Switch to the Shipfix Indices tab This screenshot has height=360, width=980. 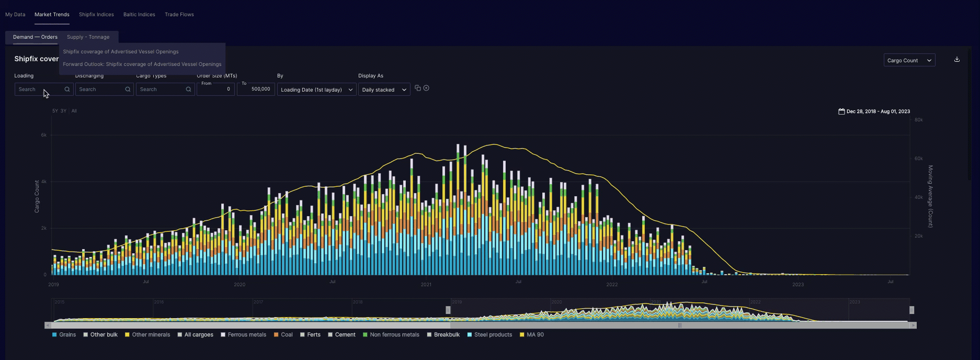[x=96, y=15]
